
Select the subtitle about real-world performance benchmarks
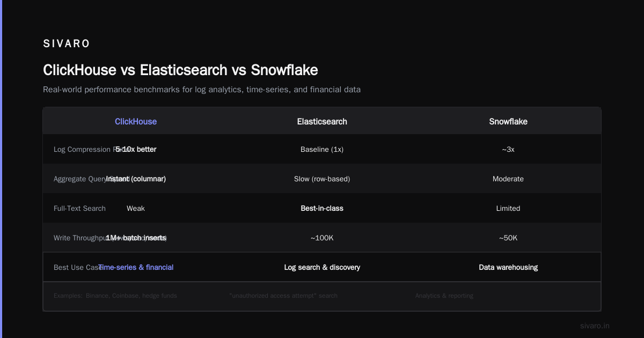click(202, 90)
